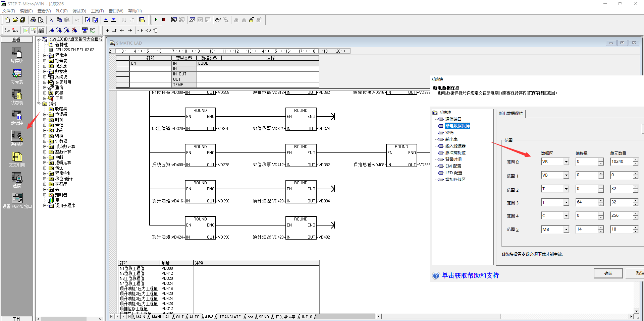Viewport: 644px width, 321px height.
Task: Click the Upload from PLC blue up-arrow icon
Action: 106,20
